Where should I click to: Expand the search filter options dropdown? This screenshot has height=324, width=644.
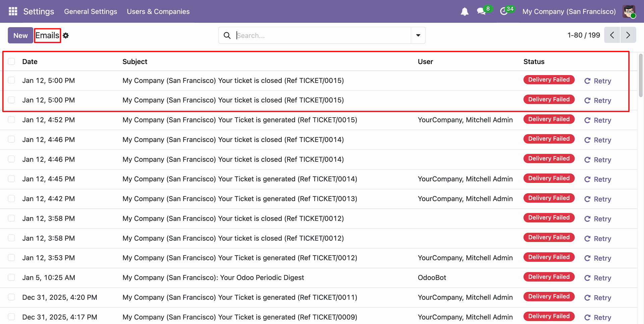coord(418,36)
